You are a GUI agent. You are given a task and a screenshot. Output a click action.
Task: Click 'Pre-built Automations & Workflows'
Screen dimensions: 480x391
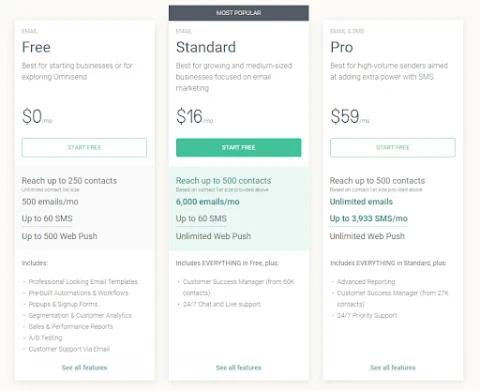click(x=79, y=293)
